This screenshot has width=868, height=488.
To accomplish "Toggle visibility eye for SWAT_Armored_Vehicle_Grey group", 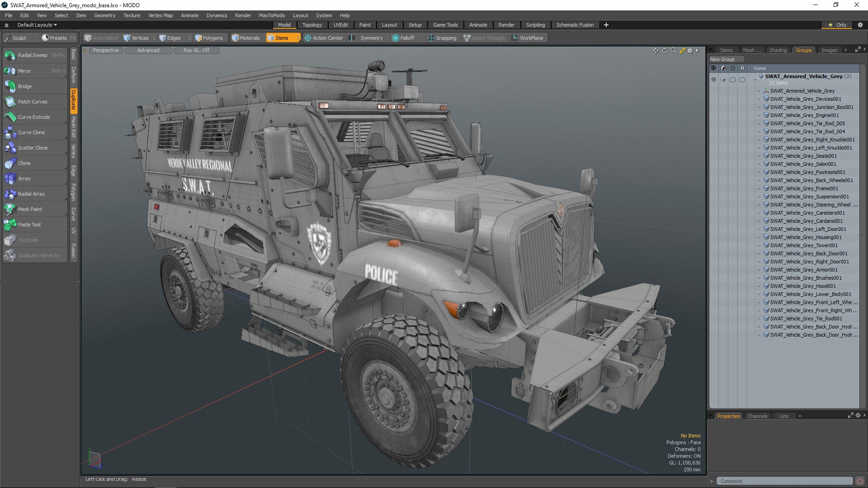I will 713,80.
